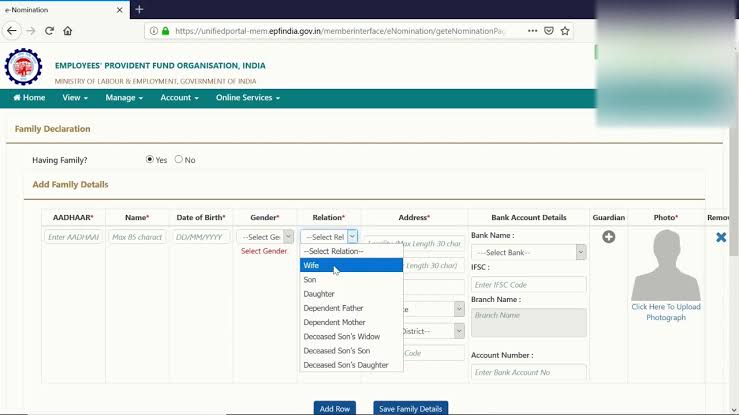Add guardian with the plus circle icon
Screen dimensions: 739x415
pos(608,236)
